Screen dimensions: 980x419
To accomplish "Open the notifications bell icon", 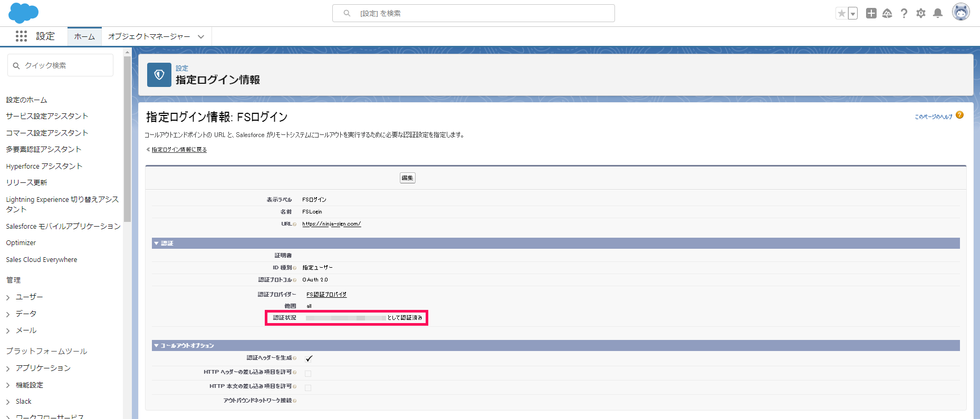I will click(938, 13).
